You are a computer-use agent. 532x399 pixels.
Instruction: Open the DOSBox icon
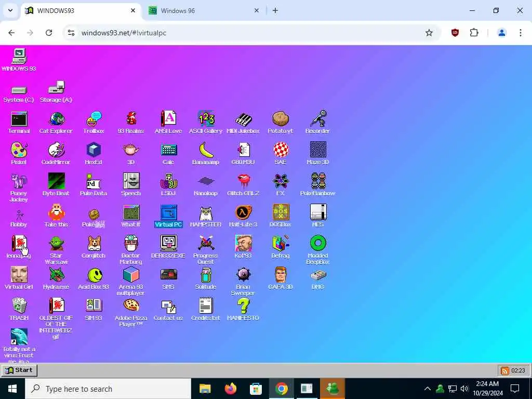click(x=280, y=216)
